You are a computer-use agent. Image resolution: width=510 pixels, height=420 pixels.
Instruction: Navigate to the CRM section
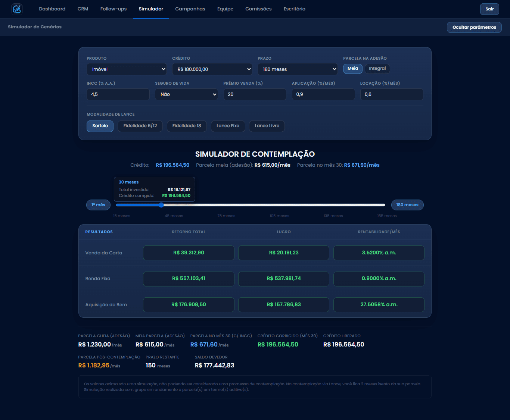tap(83, 9)
